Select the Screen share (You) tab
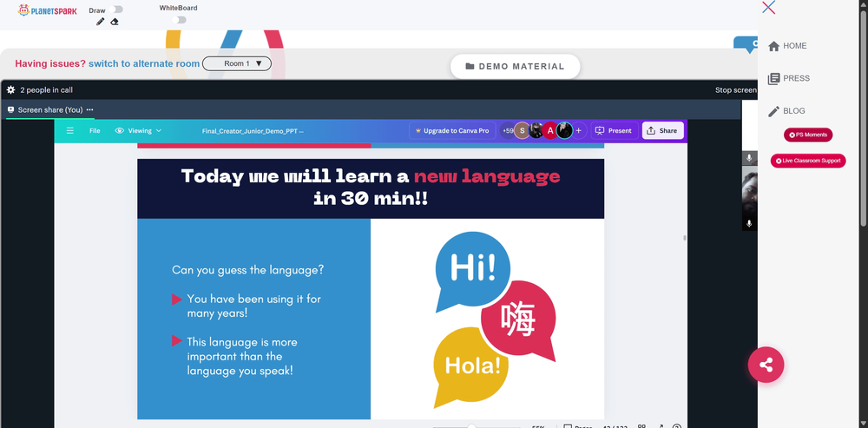The image size is (868, 428). tap(49, 109)
